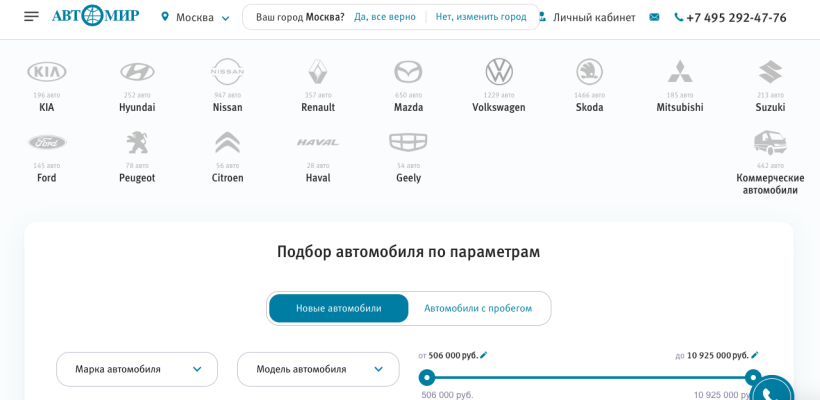Click the '1466 авто' count under Skoda
Viewport: 820px width, 400px height.
click(589, 95)
